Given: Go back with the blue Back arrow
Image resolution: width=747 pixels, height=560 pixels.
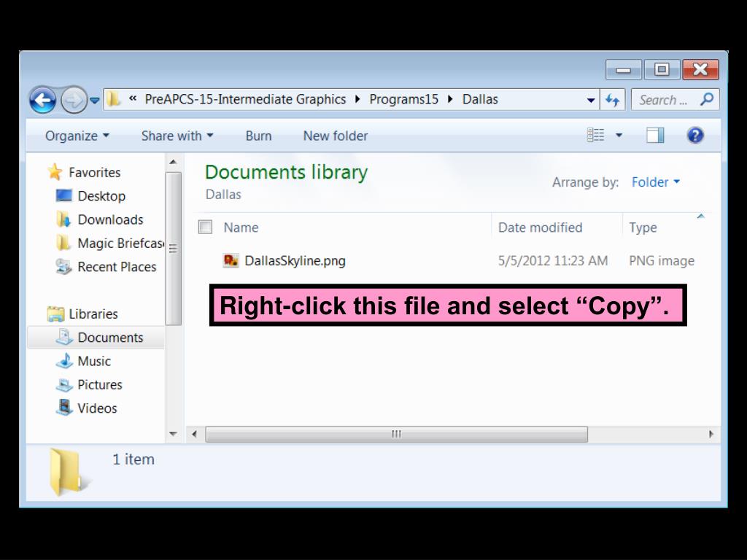Looking at the screenshot, I should click(x=43, y=100).
